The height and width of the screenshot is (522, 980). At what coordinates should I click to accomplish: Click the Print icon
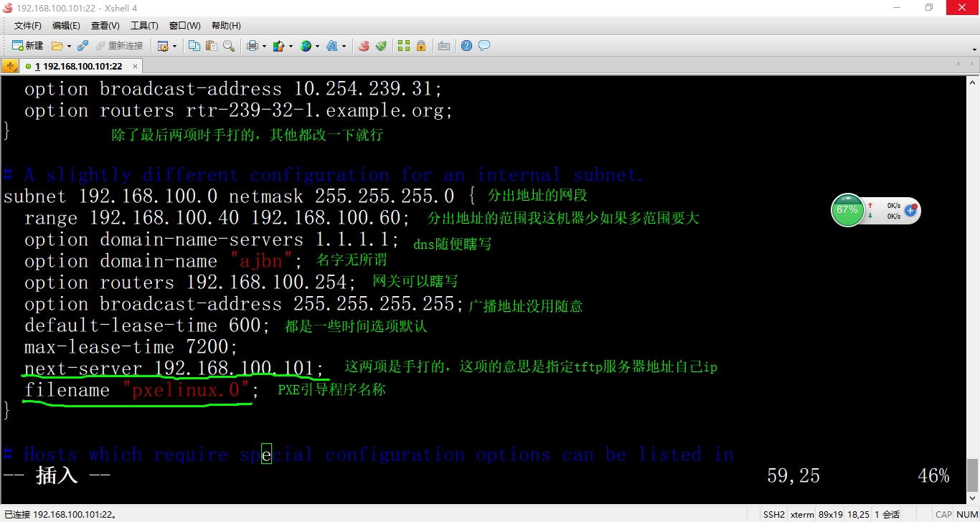(253, 46)
